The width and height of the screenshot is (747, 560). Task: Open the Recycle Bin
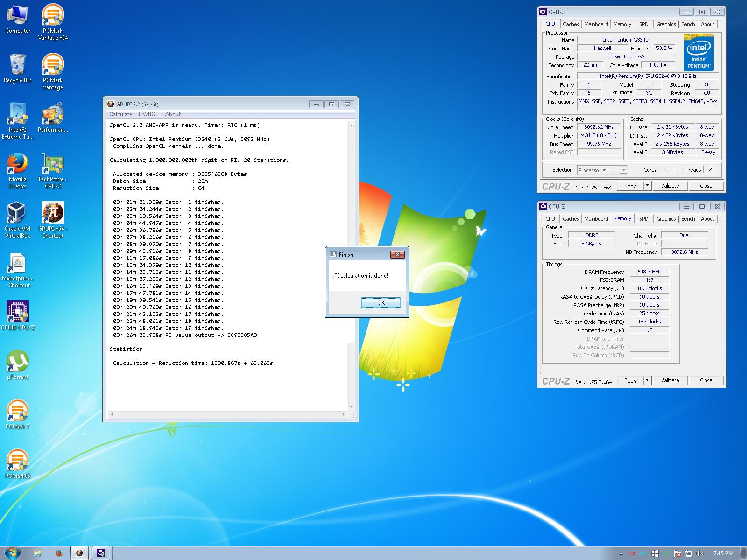[18, 69]
